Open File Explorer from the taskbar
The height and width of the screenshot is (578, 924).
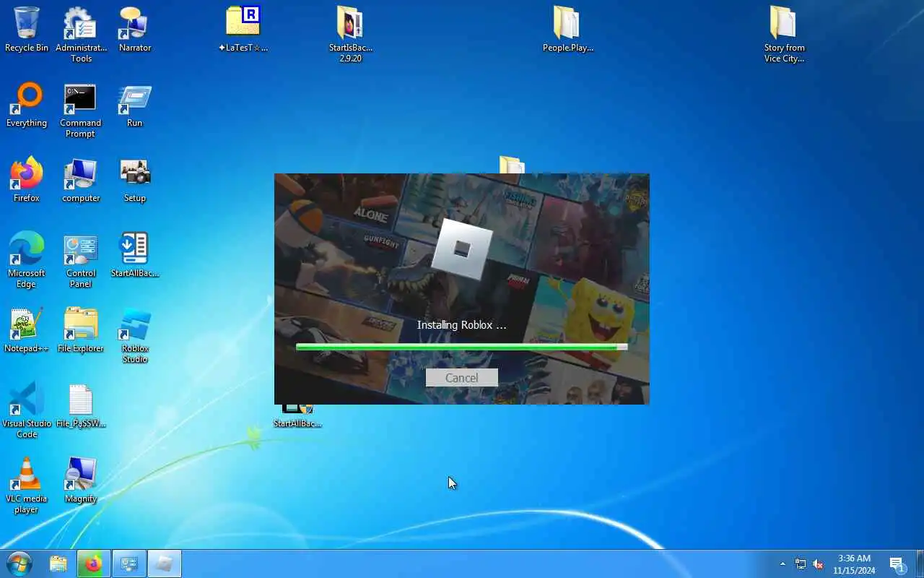58,564
